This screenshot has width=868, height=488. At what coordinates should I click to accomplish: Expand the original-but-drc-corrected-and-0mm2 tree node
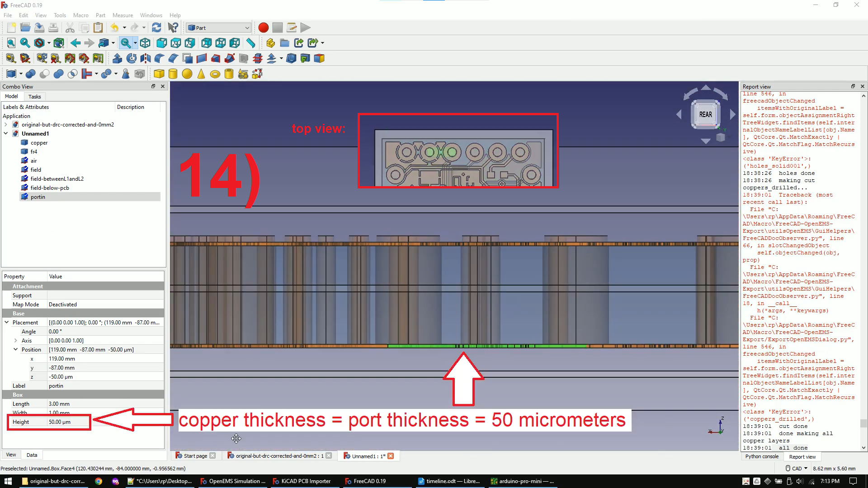click(x=6, y=125)
